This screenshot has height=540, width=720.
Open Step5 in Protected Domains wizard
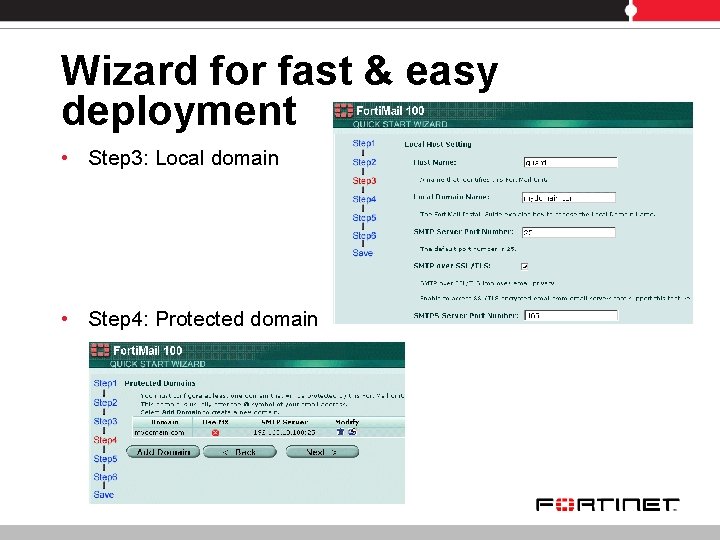pos(105,458)
